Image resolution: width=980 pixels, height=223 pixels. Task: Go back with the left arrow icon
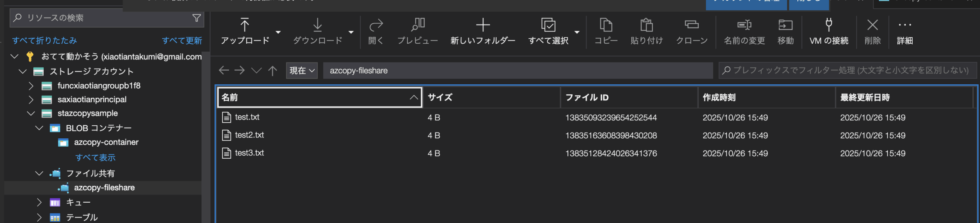click(224, 71)
